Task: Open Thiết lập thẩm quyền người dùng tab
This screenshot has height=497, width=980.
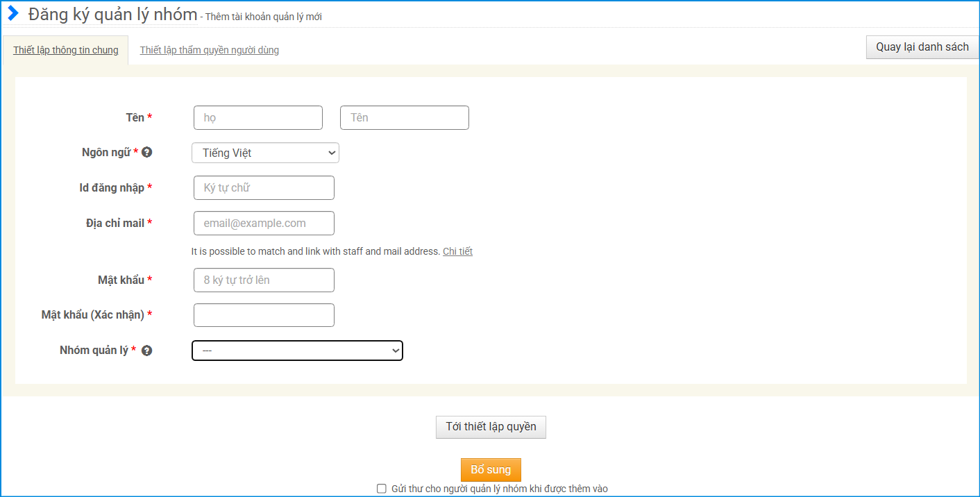Action: coord(209,50)
